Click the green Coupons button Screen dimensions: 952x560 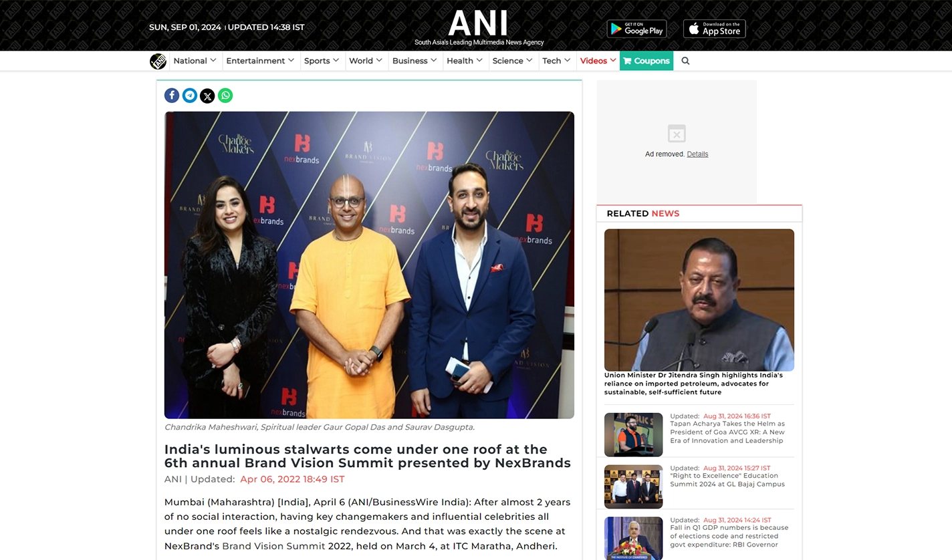[x=646, y=61]
